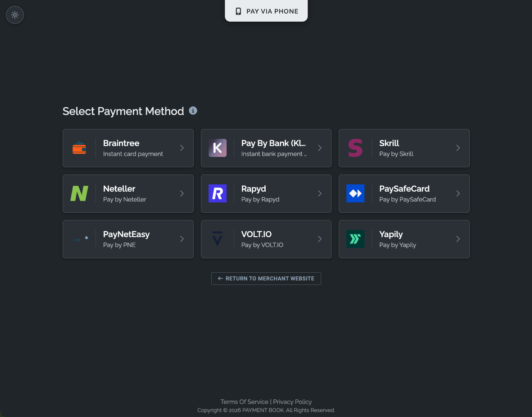Open the Rapyd card chevron arrow
Image resolution: width=532 pixels, height=417 pixels.
click(x=320, y=193)
